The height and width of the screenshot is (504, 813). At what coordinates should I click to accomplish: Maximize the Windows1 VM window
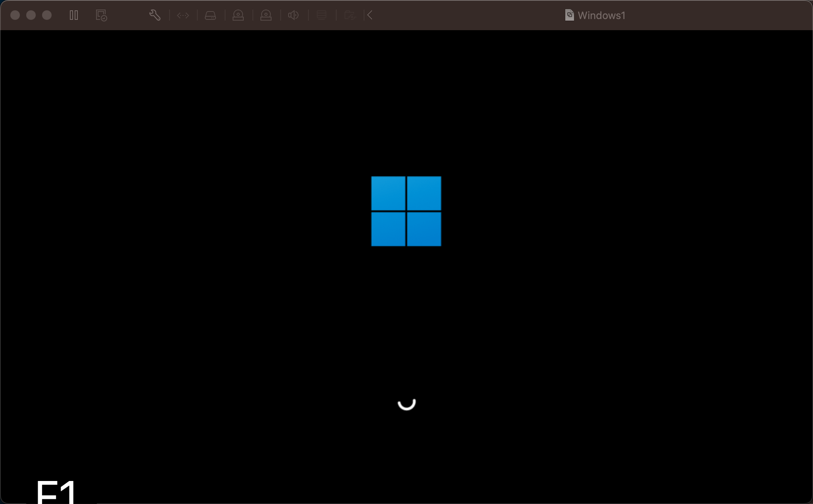(x=47, y=15)
